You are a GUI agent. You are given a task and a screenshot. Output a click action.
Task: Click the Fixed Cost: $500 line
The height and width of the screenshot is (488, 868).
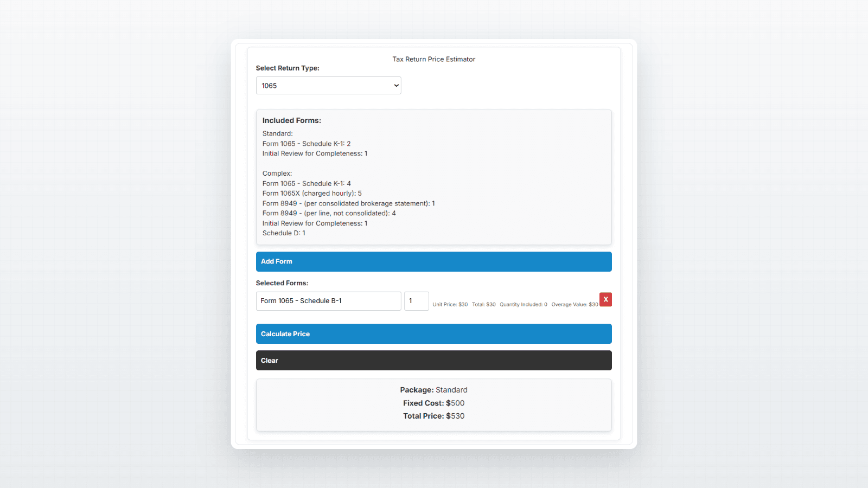(433, 403)
